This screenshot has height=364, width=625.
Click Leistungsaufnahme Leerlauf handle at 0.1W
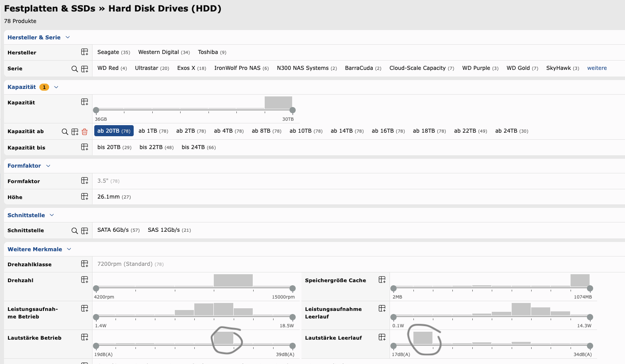tap(394, 317)
